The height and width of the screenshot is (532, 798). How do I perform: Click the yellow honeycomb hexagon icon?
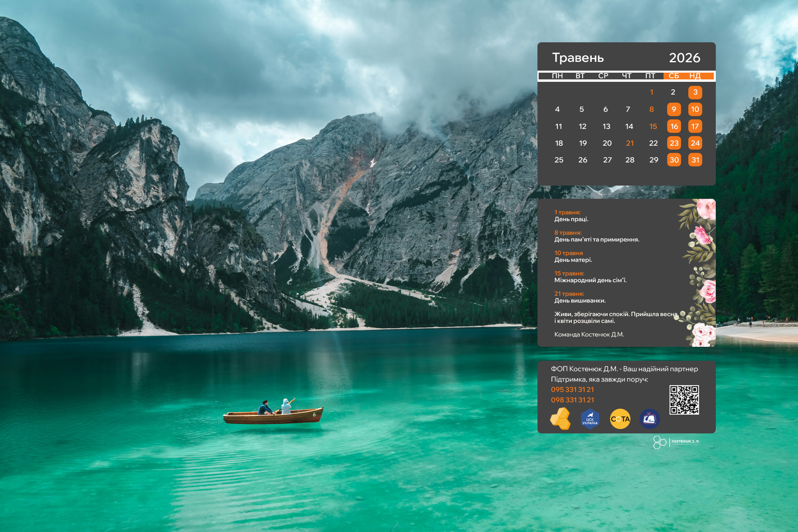pyautogui.click(x=561, y=419)
